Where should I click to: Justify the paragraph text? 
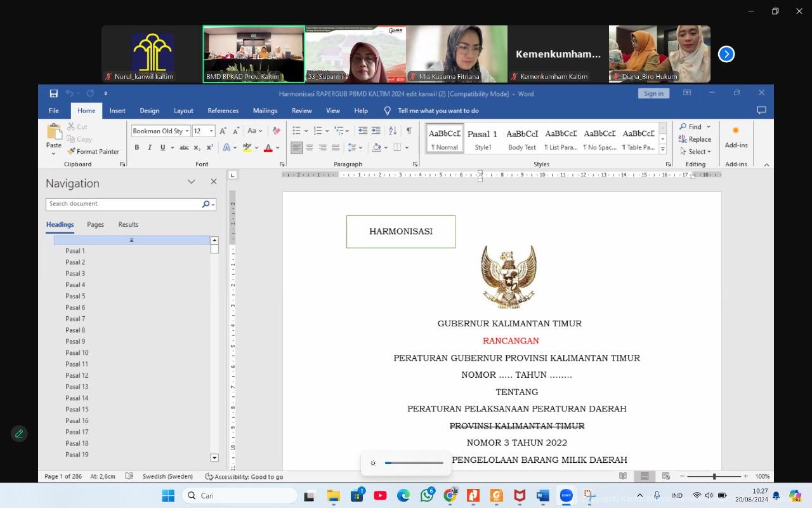click(336, 147)
